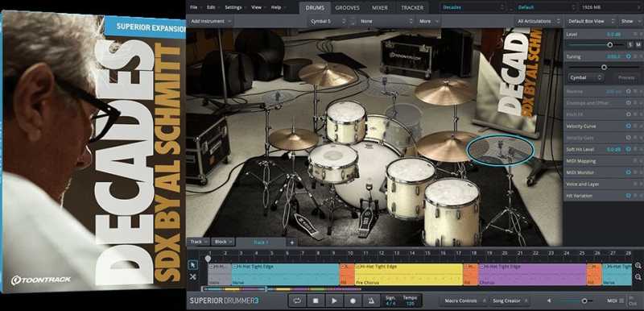644x311 pixels.
Task: Click the master volume slider knob
Action: coord(584,301)
